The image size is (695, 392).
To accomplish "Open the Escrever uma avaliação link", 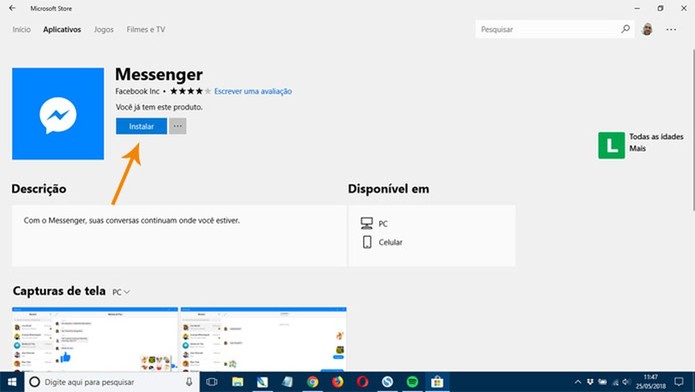I will click(253, 91).
